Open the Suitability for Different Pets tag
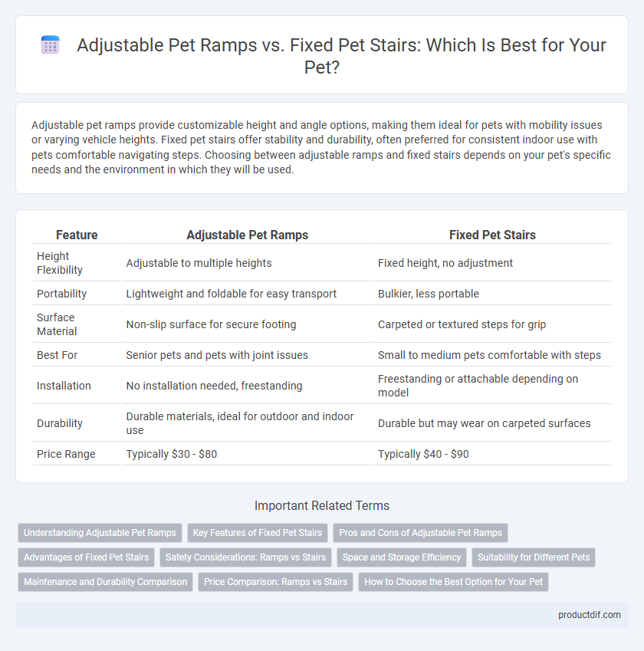644x651 pixels. pos(534,557)
